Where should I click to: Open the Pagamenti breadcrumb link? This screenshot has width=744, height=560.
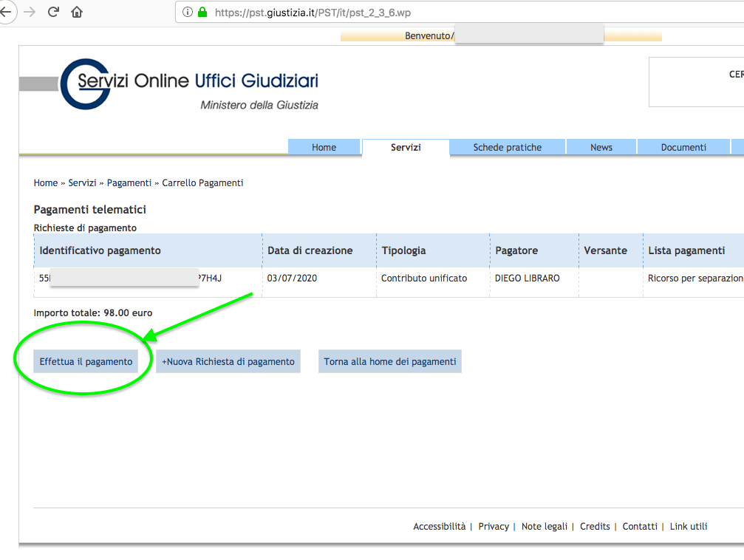pos(129,182)
